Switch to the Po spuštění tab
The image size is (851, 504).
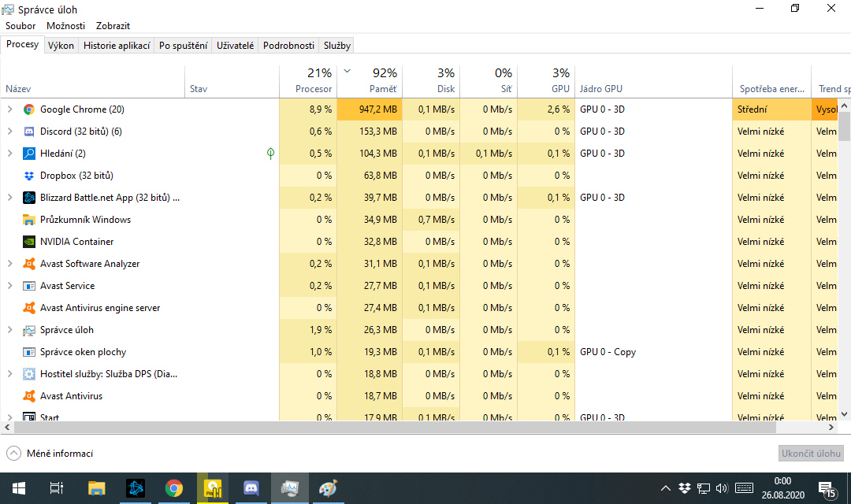(x=184, y=46)
